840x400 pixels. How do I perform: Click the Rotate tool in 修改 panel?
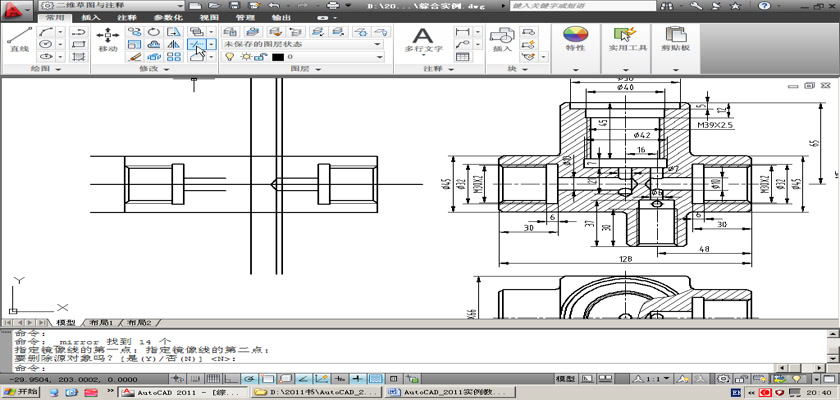154,32
